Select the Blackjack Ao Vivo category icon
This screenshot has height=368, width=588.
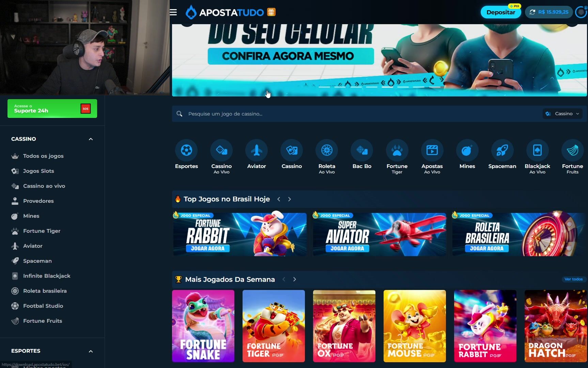[537, 150]
